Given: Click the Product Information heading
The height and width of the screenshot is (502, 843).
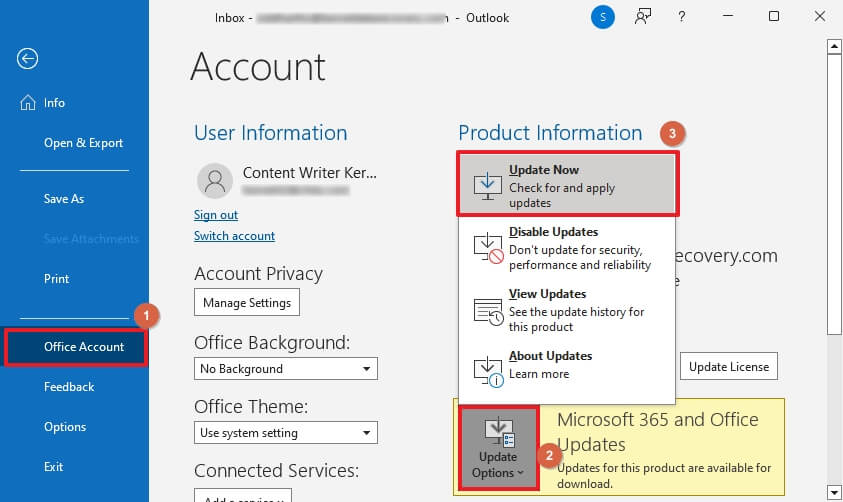Looking at the screenshot, I should (550, 133).
